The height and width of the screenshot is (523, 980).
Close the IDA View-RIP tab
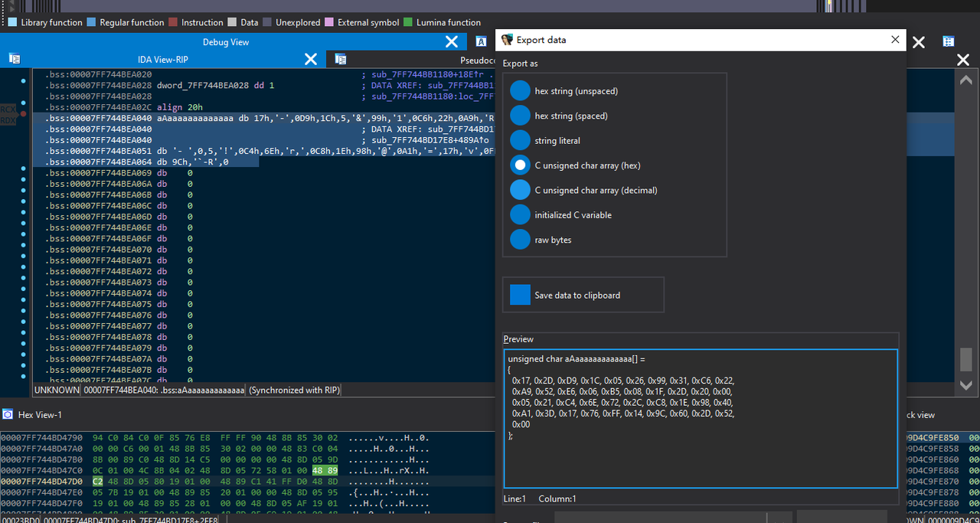(x=311, y=59)
